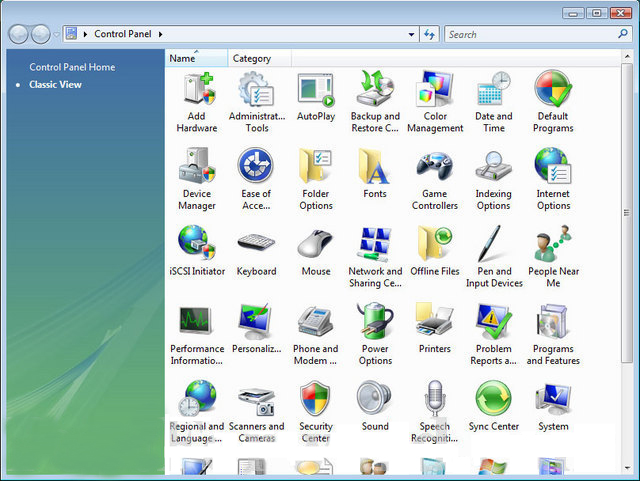
Task: Click the vertical scrollbar thumb
Action: coord(627,212)
